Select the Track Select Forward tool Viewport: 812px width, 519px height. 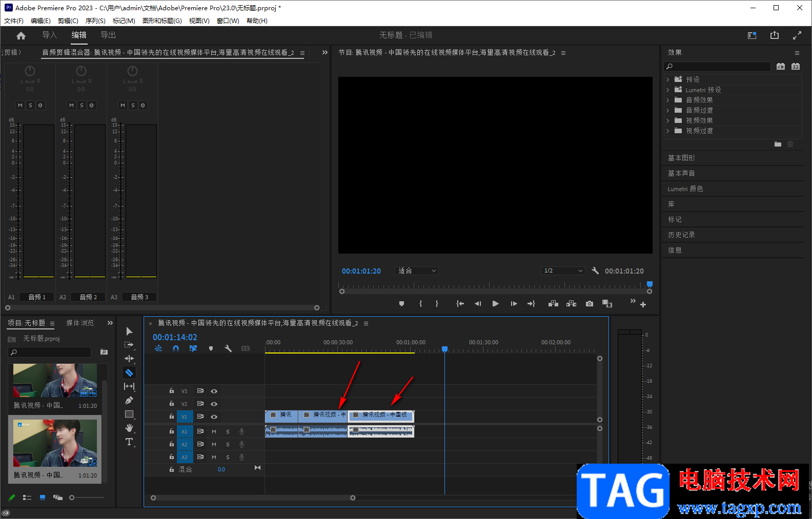129,345
